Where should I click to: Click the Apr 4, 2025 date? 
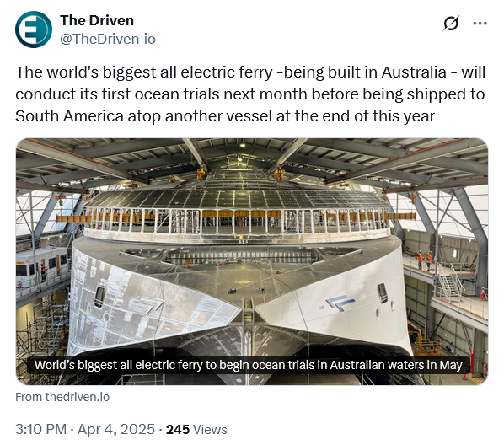point(116,429)
